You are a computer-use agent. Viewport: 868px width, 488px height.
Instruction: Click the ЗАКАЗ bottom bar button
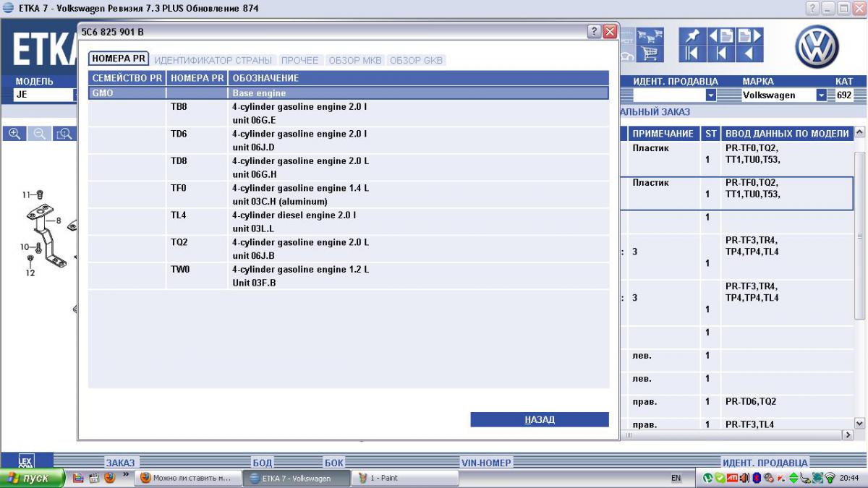pos(120,463)
